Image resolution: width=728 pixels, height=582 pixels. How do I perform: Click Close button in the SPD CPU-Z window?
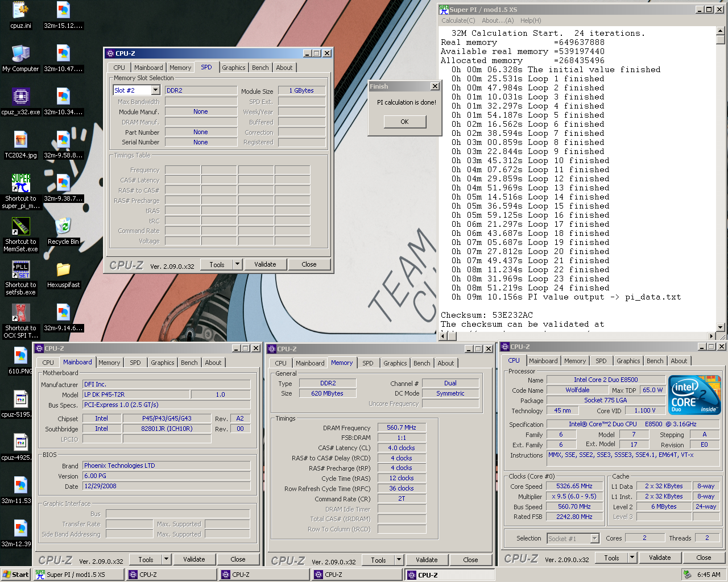[x=309, y=264]
